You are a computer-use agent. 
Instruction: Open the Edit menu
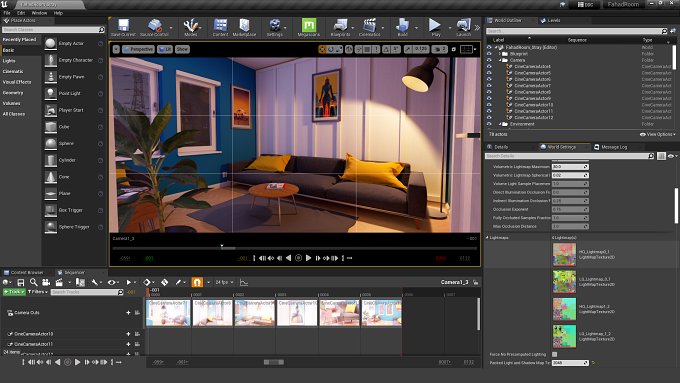click(21, 13)
